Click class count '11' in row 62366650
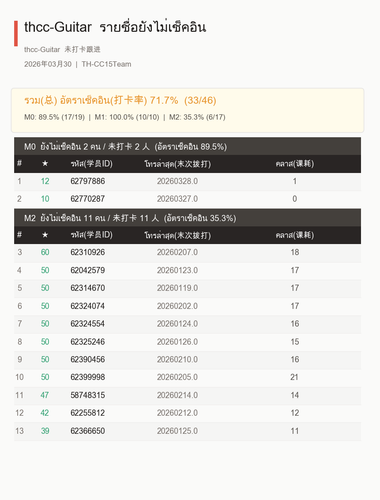380x500 pixels. pyautogui.click(x=295, y=431)
